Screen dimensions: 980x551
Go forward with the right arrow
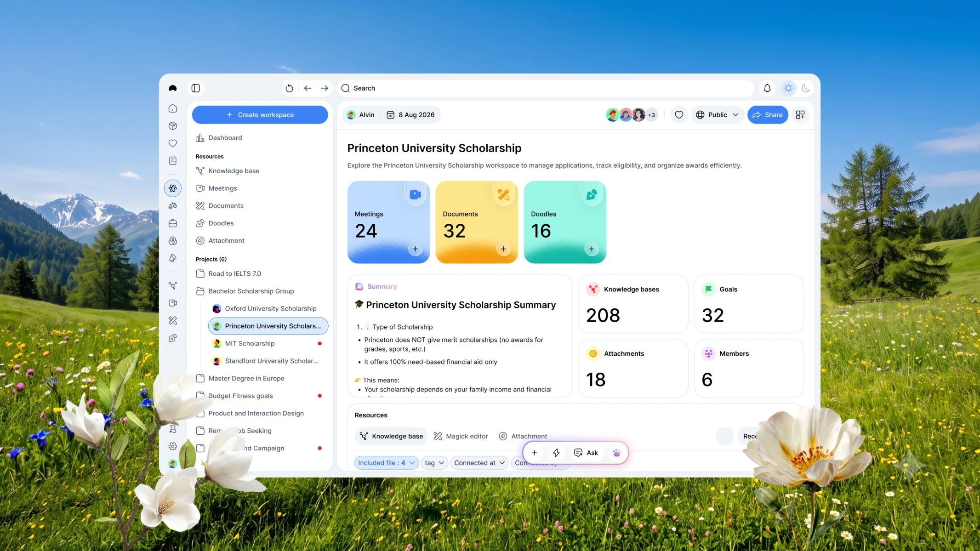point(324,88)
